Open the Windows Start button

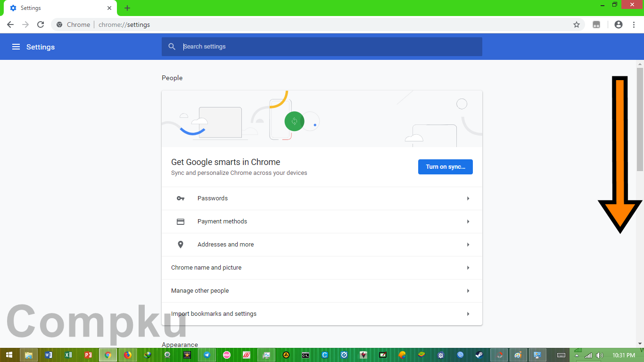(9, 355)
